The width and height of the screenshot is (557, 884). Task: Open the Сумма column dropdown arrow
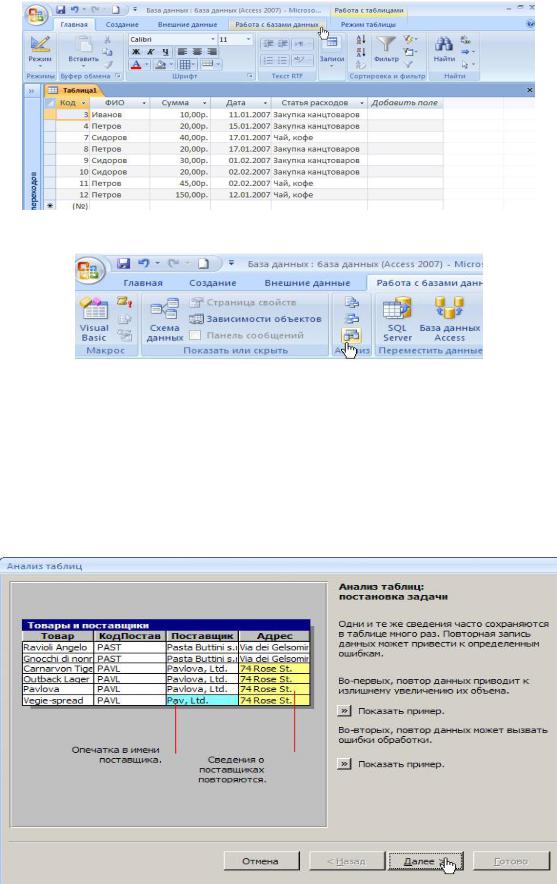205,103
